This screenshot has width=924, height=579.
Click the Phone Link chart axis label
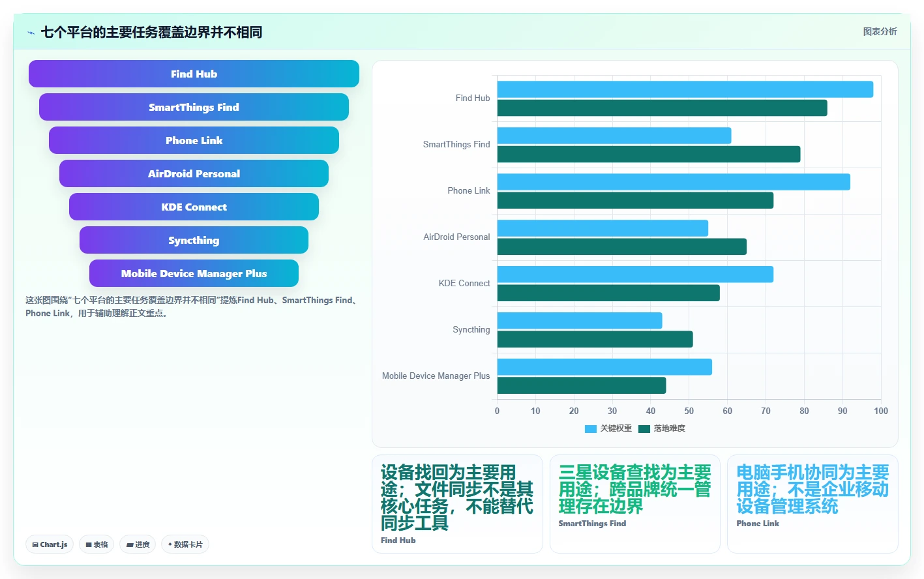click(469, 191)
